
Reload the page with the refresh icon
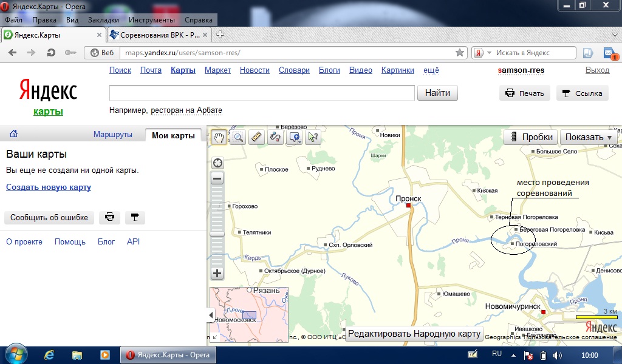pyautogui.click(x=51, y=53)
